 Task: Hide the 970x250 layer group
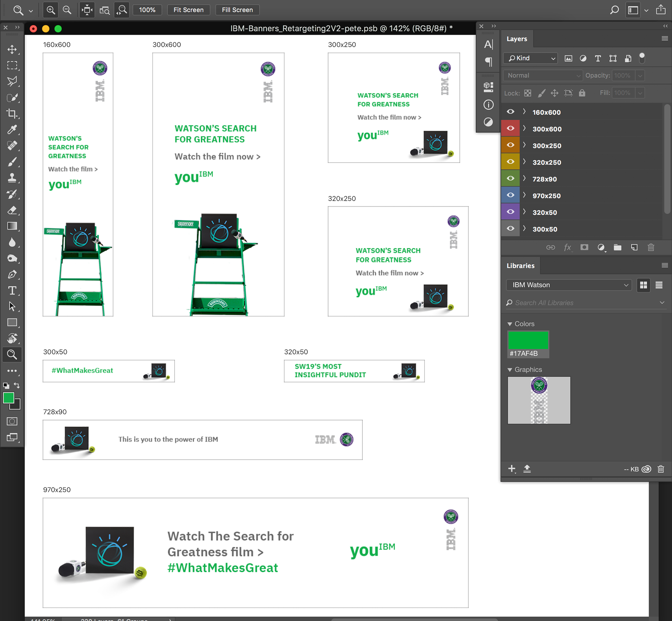tap(511, 195)
